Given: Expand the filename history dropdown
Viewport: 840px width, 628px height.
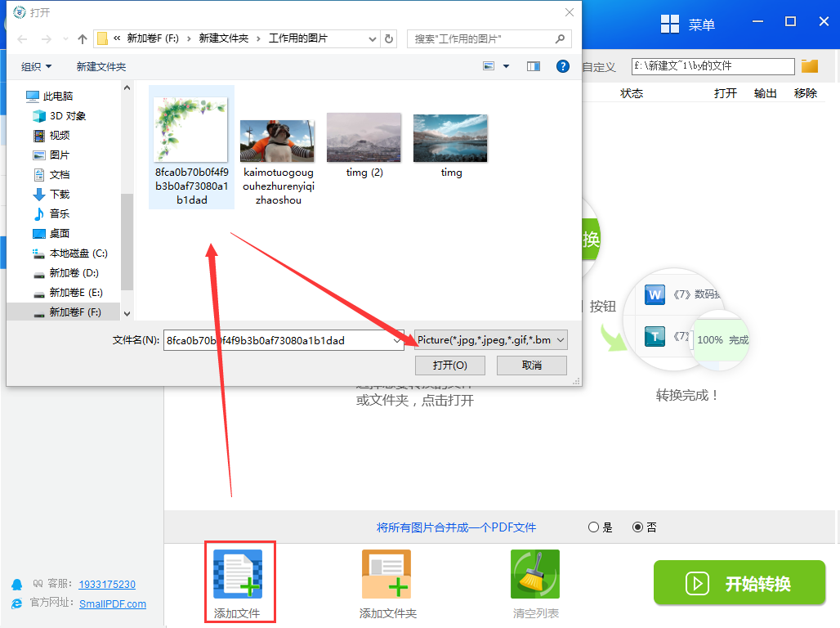Looking at the screenshot, I should pos(396,340).
